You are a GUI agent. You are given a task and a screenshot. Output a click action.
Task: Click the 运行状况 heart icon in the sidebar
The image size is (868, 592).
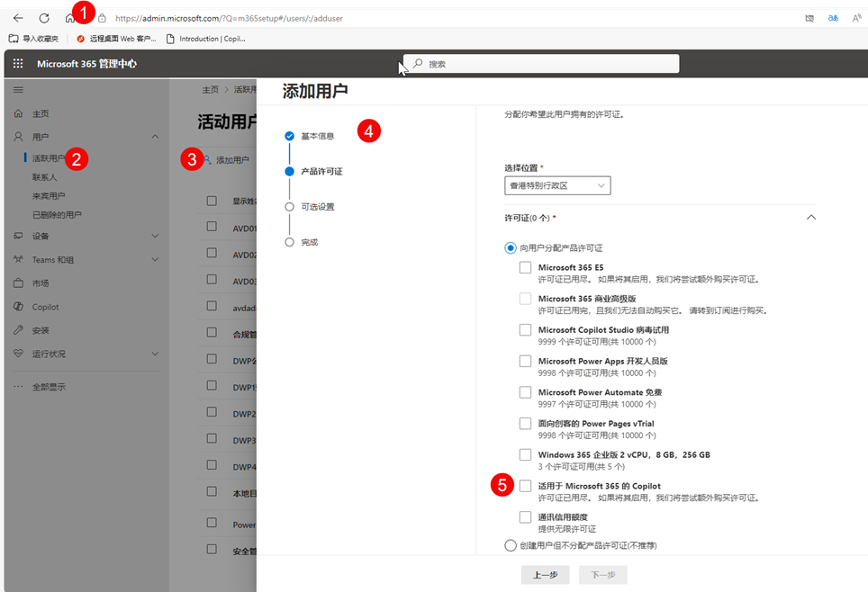pyautogui.click(x=18, y=354)
